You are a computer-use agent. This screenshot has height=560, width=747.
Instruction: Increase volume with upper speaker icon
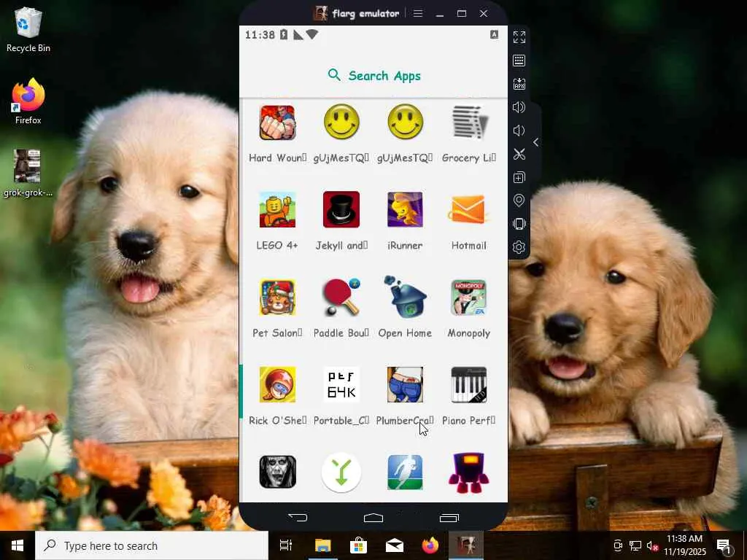click(519, 107)
